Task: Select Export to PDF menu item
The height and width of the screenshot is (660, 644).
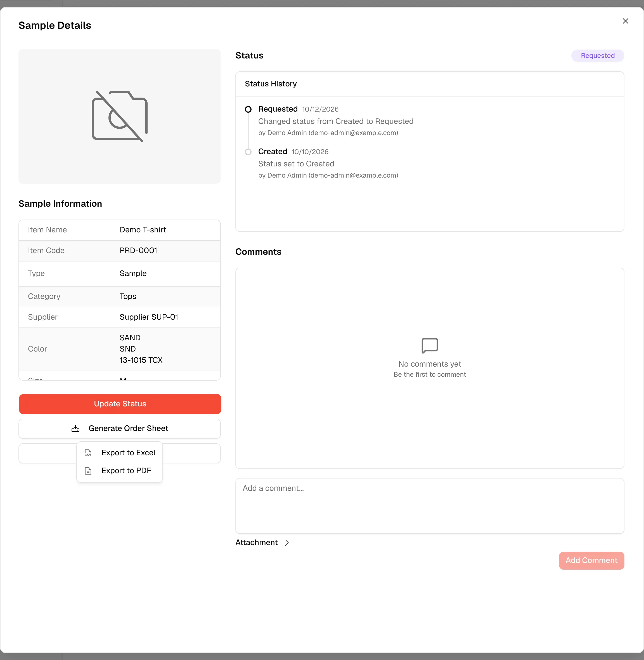Action: click(120, 471)
